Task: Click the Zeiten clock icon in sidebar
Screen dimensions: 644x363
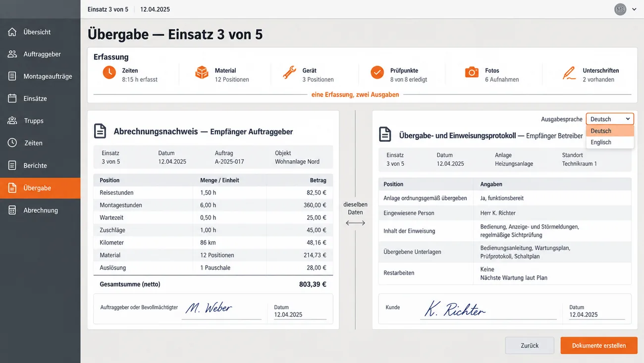Action: coord(12,143)
